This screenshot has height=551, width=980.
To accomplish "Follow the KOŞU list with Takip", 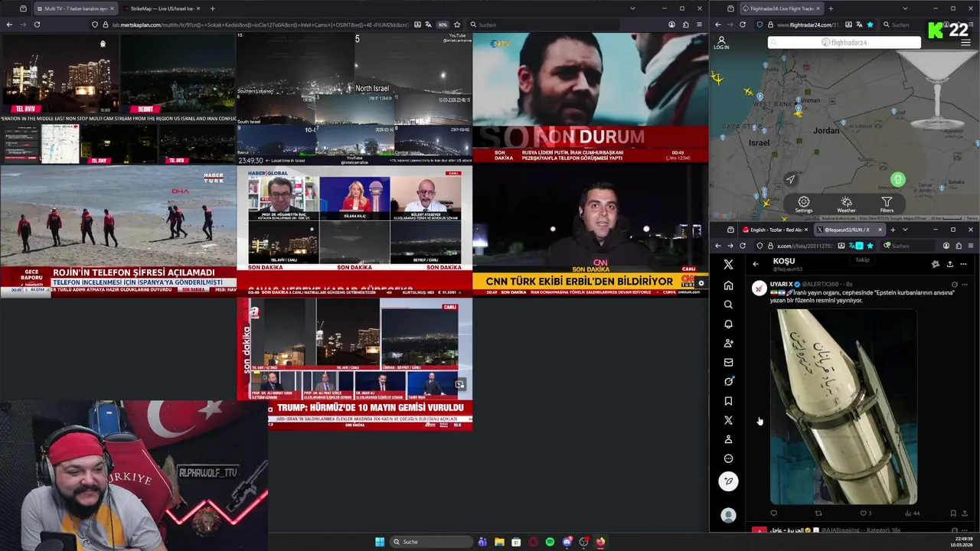I will [862, 259].
